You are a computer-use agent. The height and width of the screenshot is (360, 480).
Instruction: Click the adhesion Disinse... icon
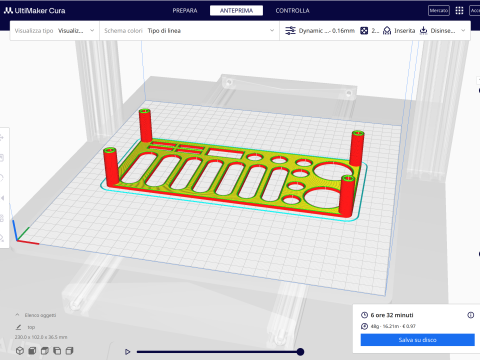(423, 31)
